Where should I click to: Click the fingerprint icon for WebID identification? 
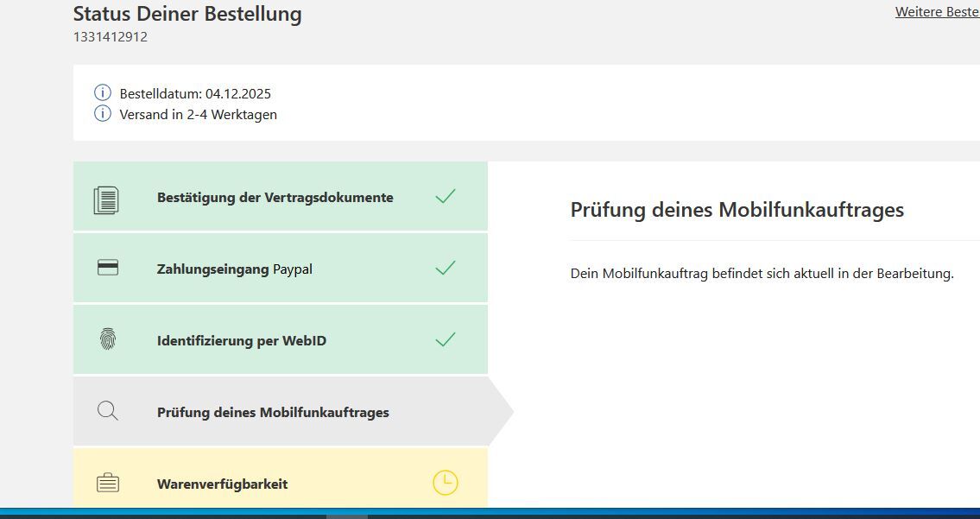tap(108, 340)
